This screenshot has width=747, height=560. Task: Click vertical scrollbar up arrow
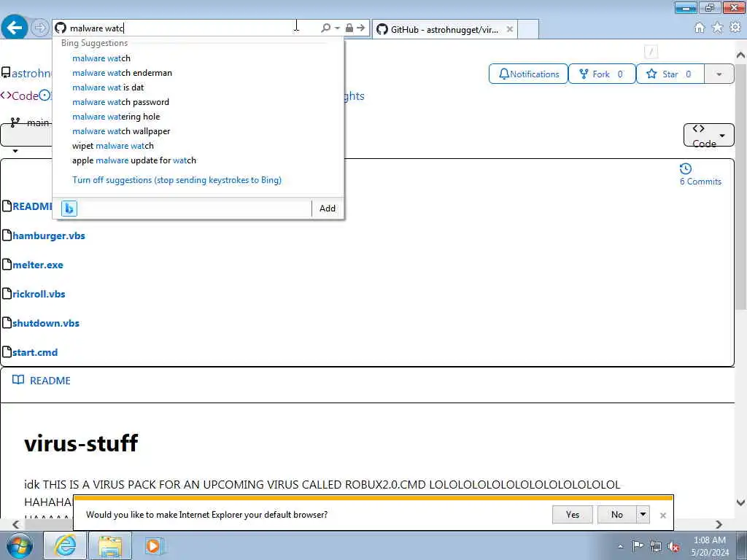click(x=741, y=55)
